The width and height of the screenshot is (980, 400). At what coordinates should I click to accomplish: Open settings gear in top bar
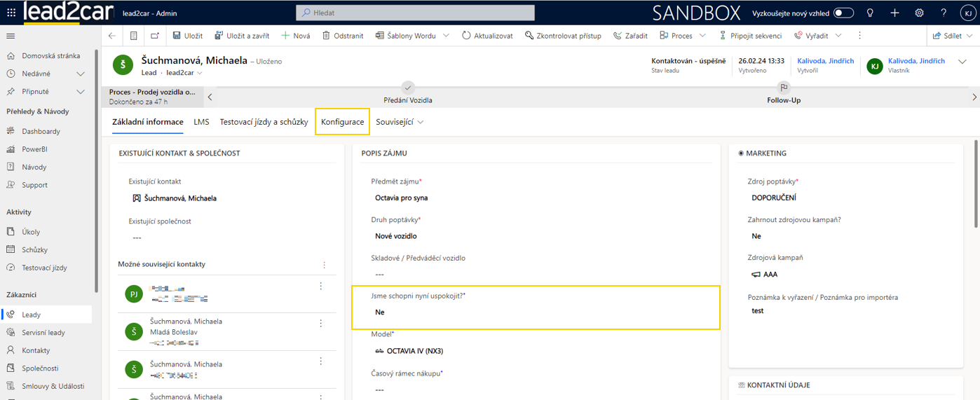pos(919,13)
